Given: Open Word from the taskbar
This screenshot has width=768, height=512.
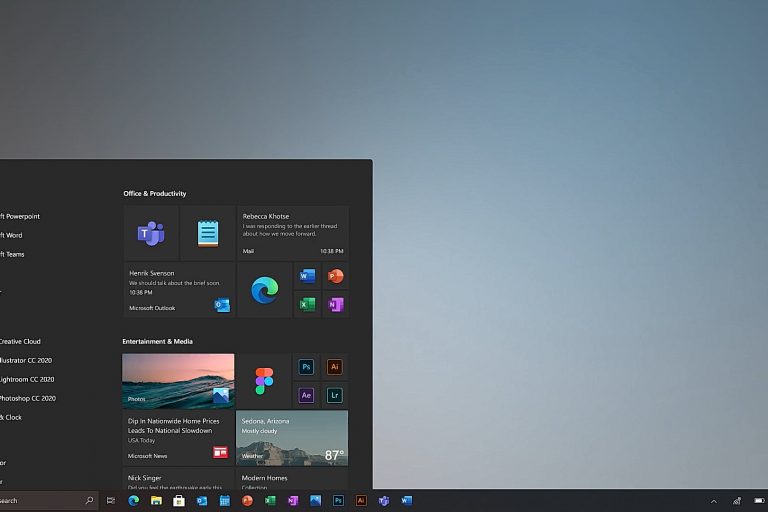Looking at the screenshot, I should [x=407, y=501].
